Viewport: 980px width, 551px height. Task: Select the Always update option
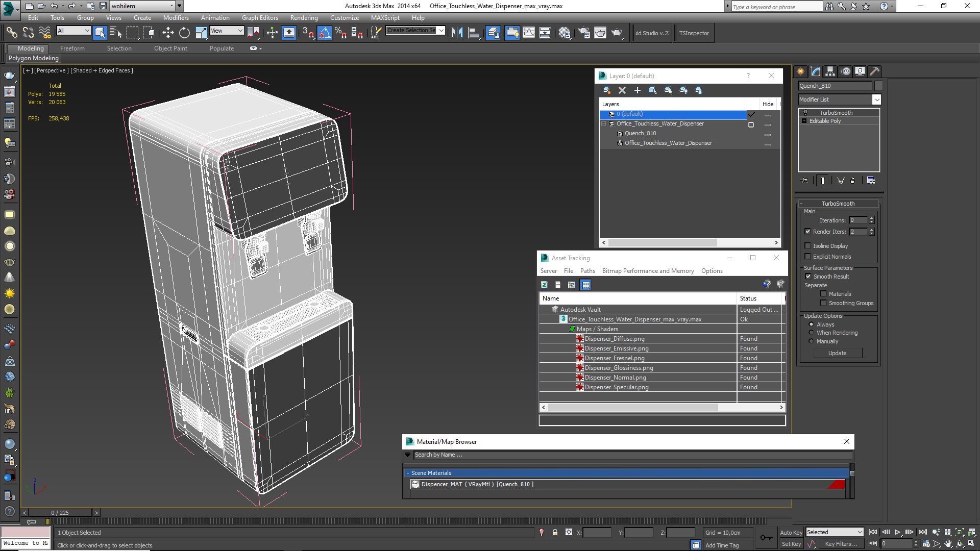(x=811, y=324)
